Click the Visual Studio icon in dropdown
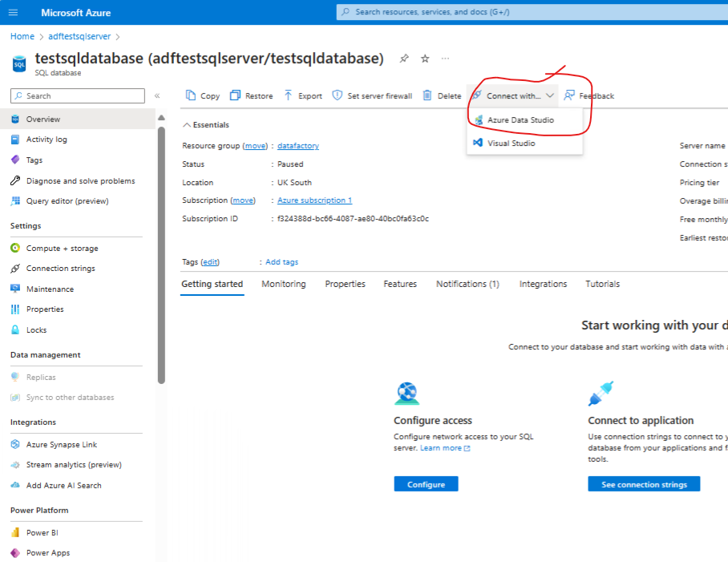 pos(478,143)
